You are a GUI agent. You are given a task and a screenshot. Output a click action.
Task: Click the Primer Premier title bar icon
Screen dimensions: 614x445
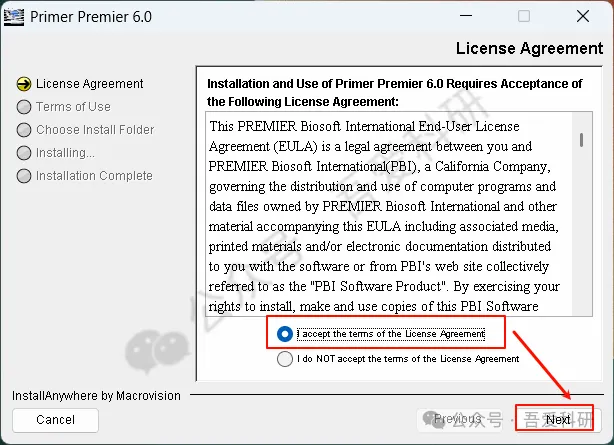click(15, 16)
